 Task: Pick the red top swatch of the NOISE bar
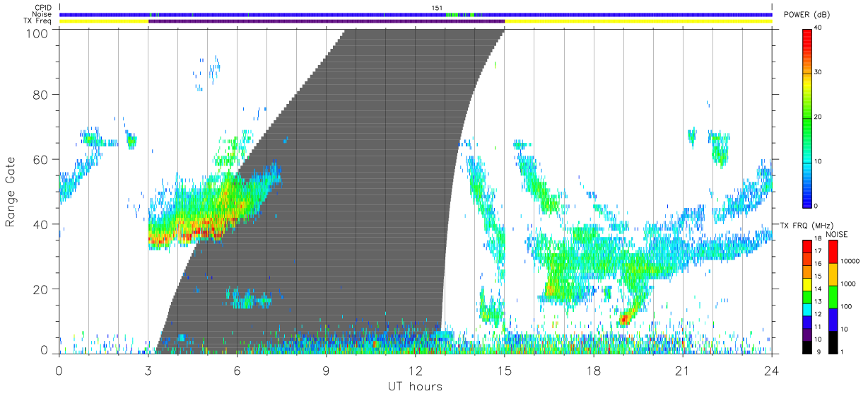[x=833, y=252]
